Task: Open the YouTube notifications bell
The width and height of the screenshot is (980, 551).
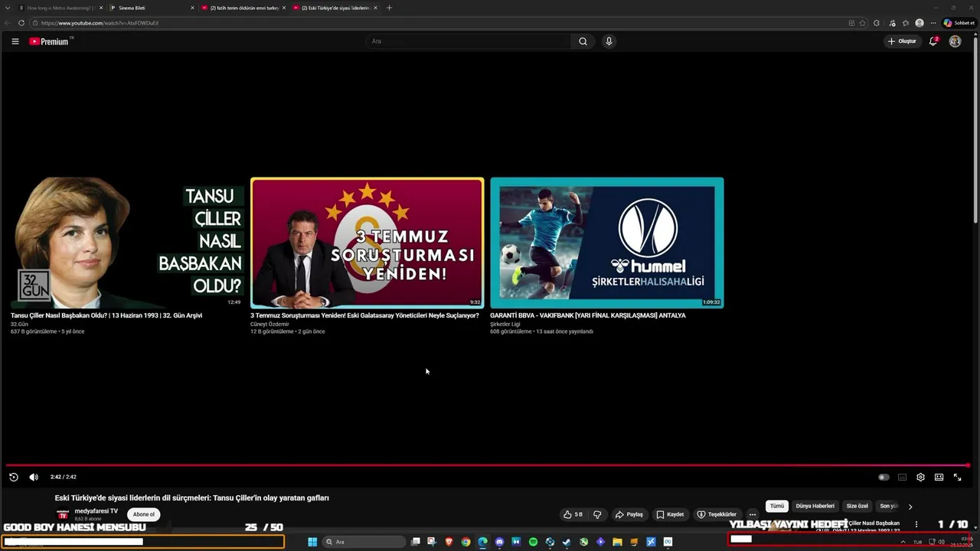Action: tap(933, 41)
